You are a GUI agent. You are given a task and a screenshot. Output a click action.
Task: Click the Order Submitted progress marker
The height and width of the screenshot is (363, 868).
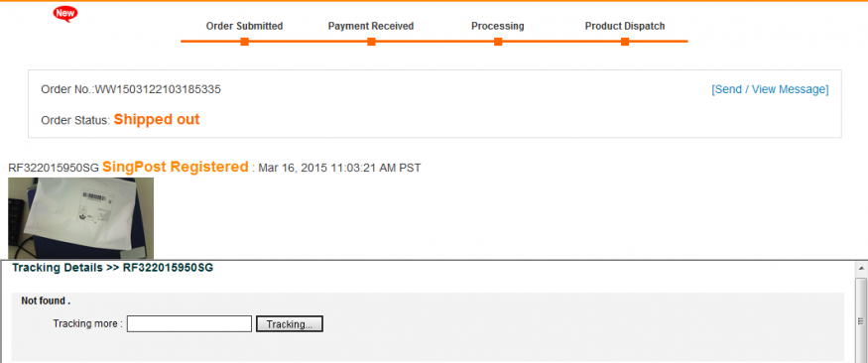click(244, 42)
